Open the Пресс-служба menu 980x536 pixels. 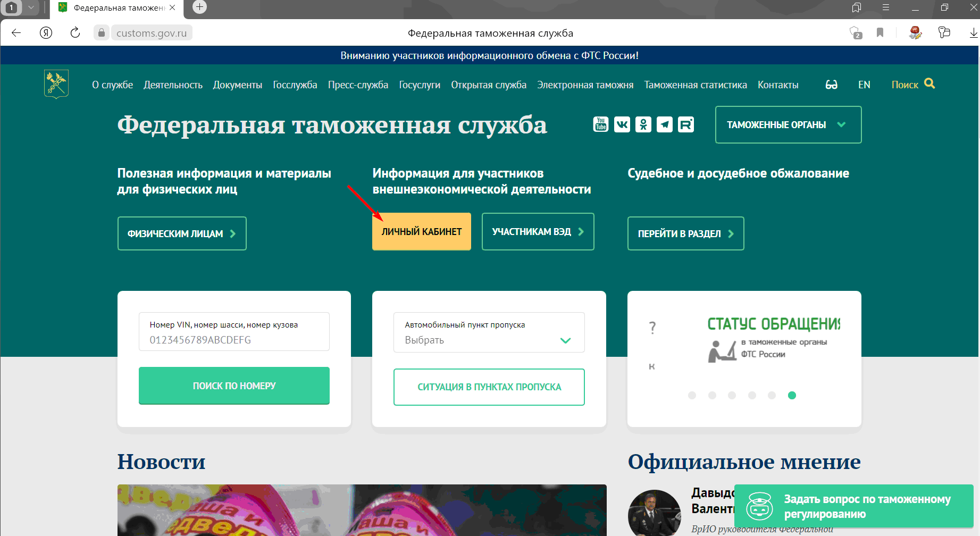[358, 85]
